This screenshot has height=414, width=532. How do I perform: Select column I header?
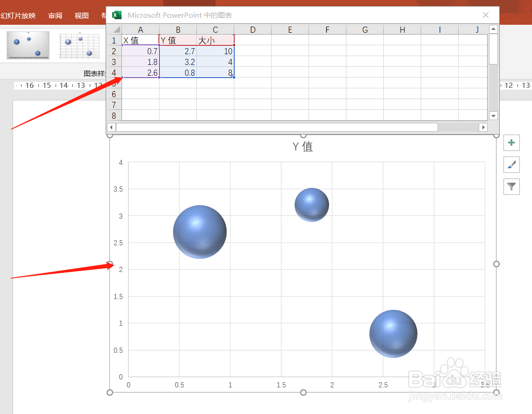click(440, 30)
